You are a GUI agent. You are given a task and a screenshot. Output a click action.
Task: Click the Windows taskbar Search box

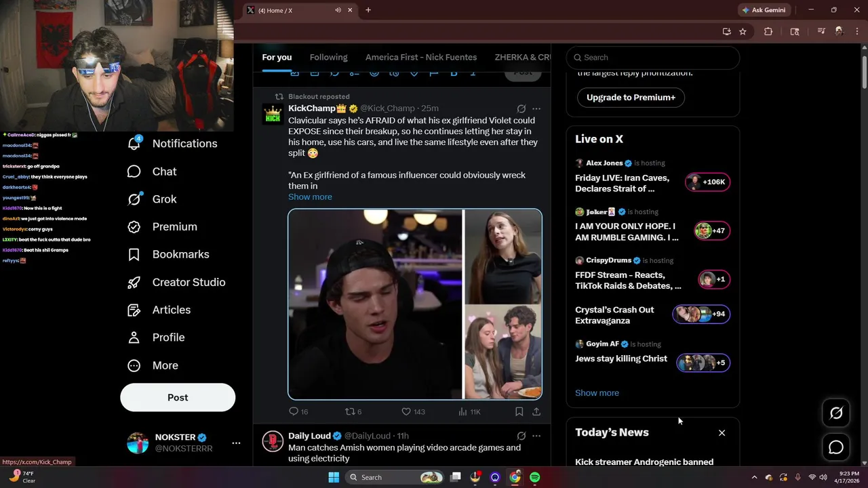pos(395,477)
